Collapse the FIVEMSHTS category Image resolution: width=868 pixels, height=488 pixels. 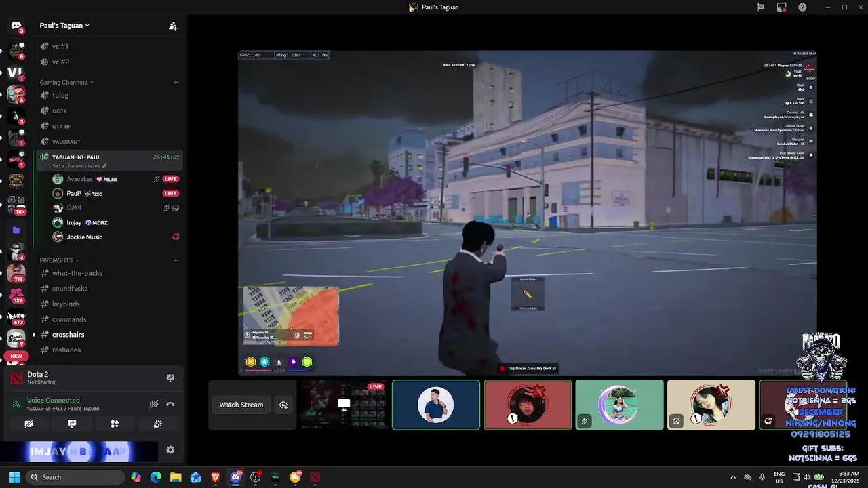[59, 260]
